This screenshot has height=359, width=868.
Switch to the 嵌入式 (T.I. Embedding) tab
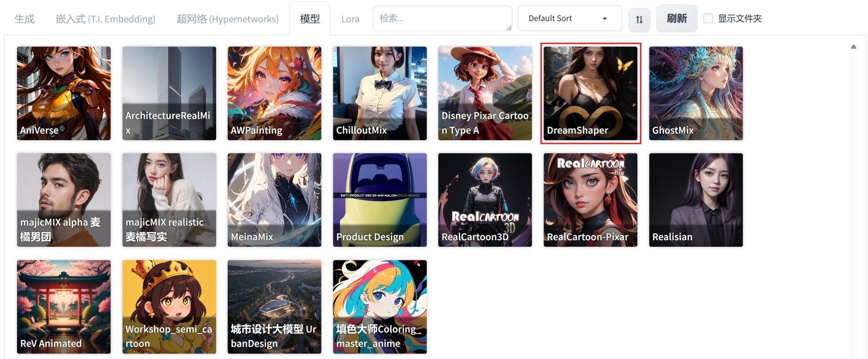(x=105, y=19)
